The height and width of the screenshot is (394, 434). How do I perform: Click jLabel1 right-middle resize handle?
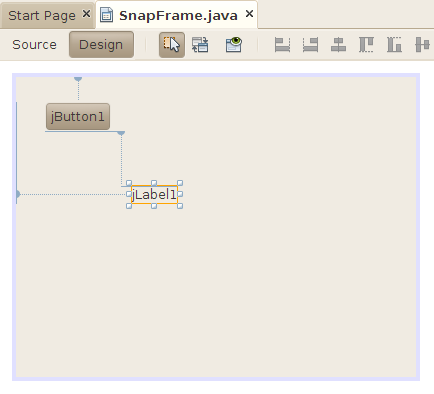180,194
